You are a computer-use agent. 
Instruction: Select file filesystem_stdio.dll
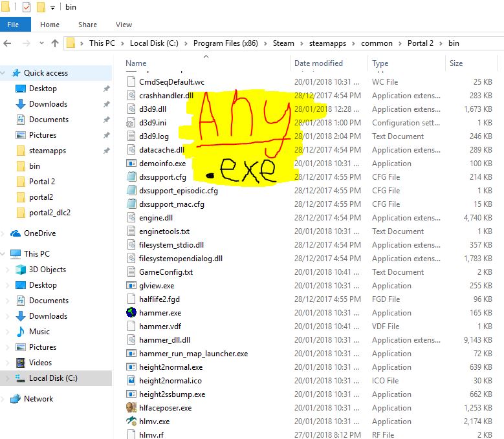tap(171, 245)
